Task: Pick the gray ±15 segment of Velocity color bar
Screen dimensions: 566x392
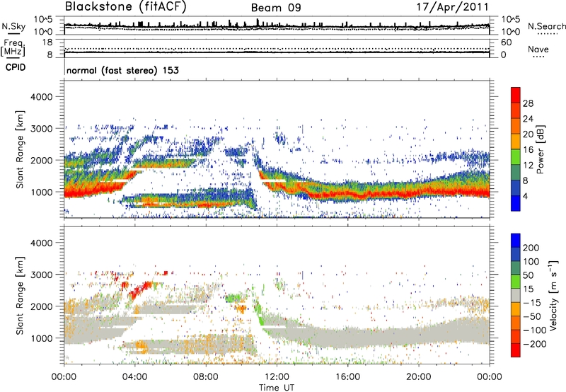Action: [x=516, y=295]
